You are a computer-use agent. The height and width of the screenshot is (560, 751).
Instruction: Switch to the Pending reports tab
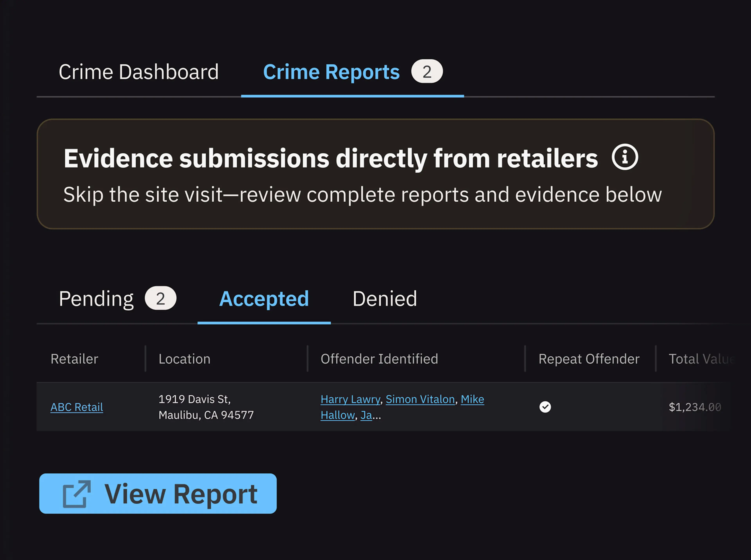[x=96, y=299]
